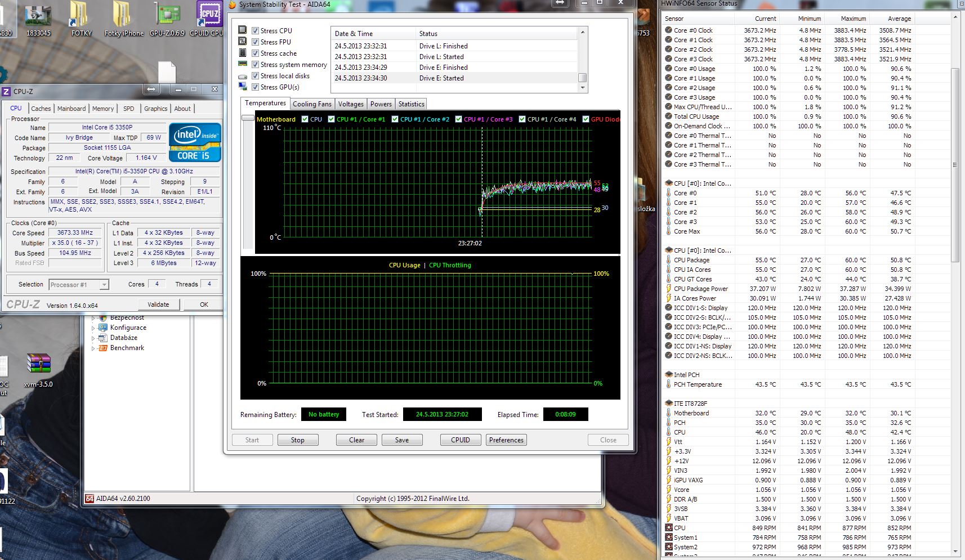The width and height of the screenshot is (965, 560).
Task: Toggle CPU #1 / Core #2 graph checkbox
Action: point(395,119)
